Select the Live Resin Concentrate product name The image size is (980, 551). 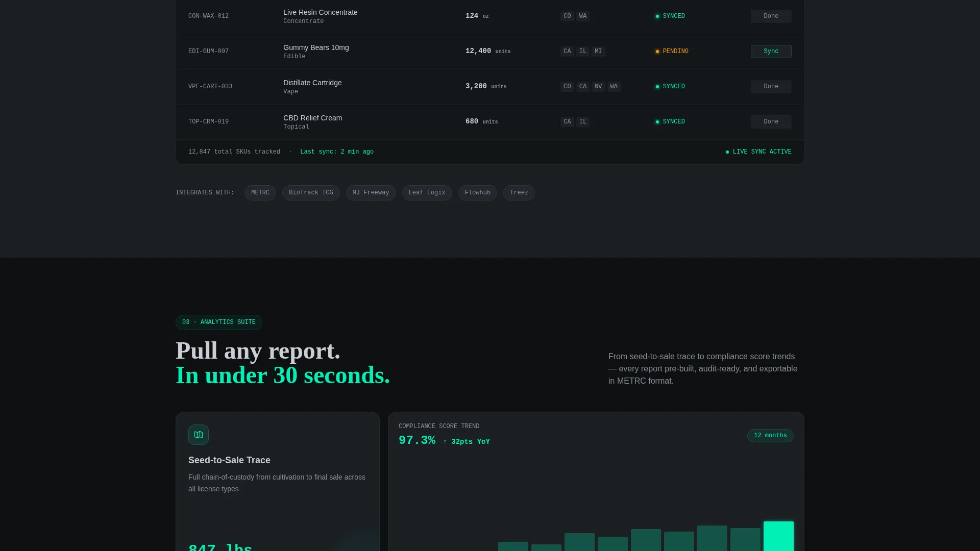[x=321, y=12]
